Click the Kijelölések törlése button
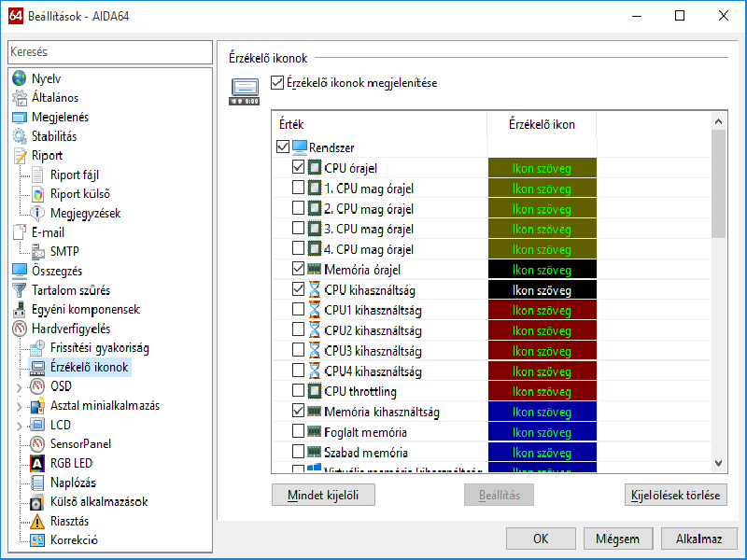The width and height of the screenshot is (747, 560). 675,496
